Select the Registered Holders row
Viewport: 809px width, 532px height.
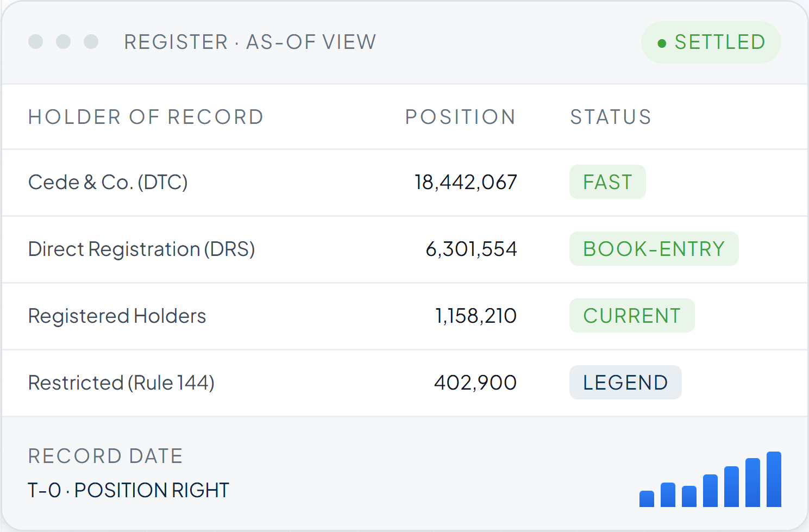405,316
